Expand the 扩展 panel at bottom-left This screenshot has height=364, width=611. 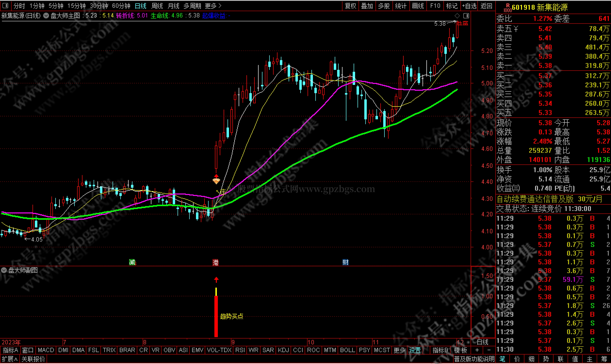pyautogui.click(x=10, y=359)
